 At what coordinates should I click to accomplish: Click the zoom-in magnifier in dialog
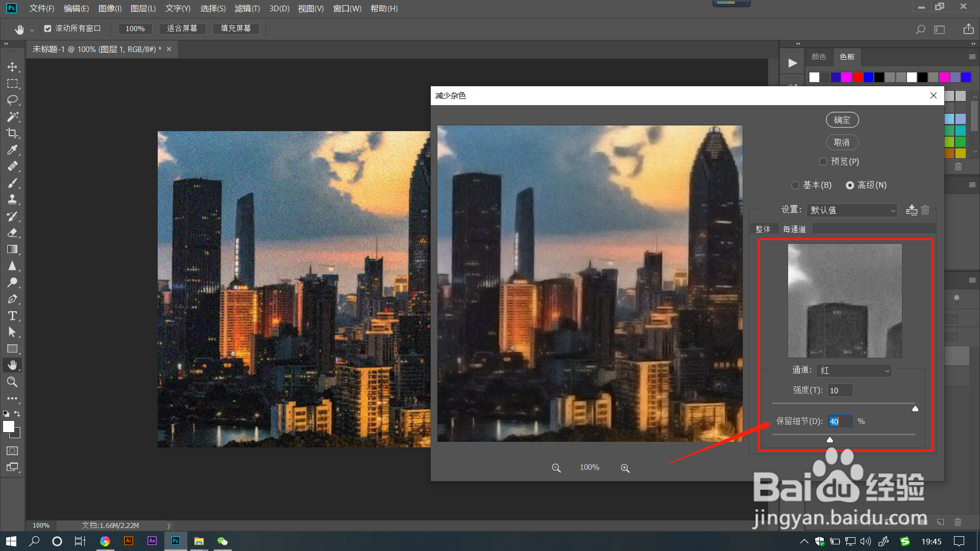625,468
